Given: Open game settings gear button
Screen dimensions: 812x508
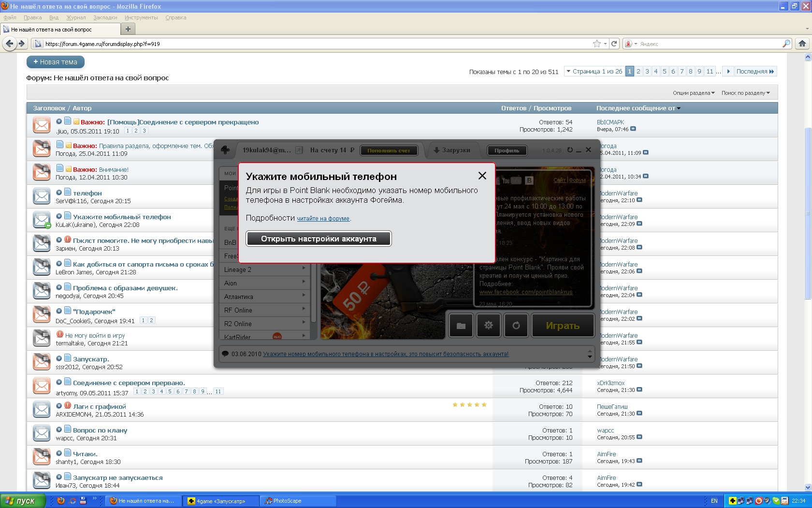Looking at the screenshot, I should (x=489, y=326).
